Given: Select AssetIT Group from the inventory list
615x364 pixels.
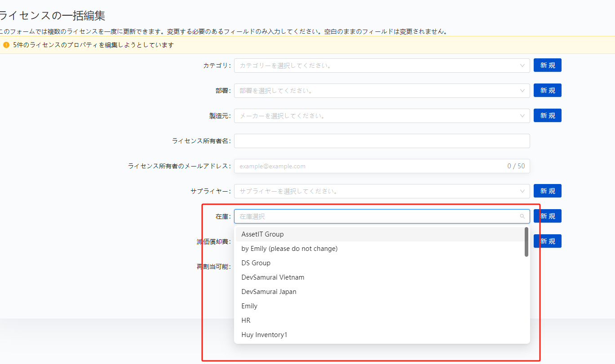Looking at the screenshot, I should point(263,234).
